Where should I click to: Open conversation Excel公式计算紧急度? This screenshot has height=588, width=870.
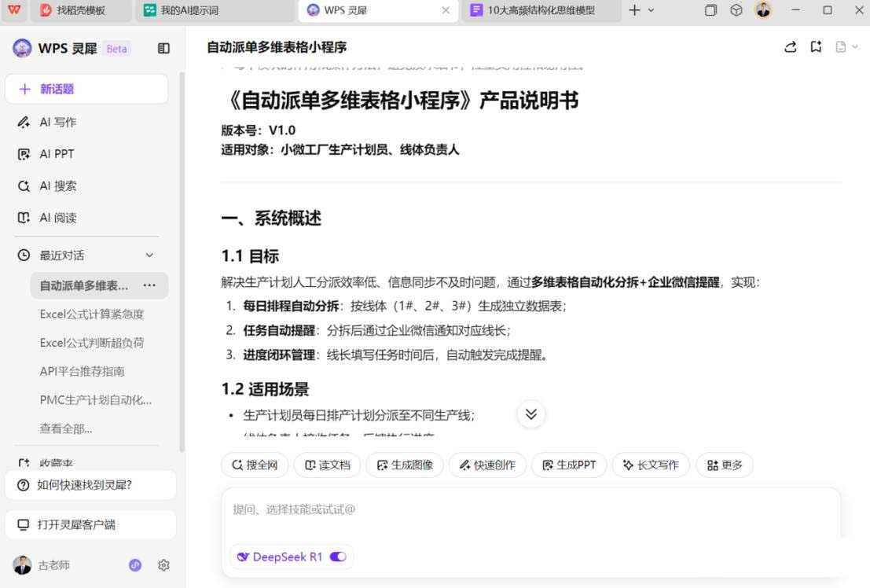tap(91, 314)
